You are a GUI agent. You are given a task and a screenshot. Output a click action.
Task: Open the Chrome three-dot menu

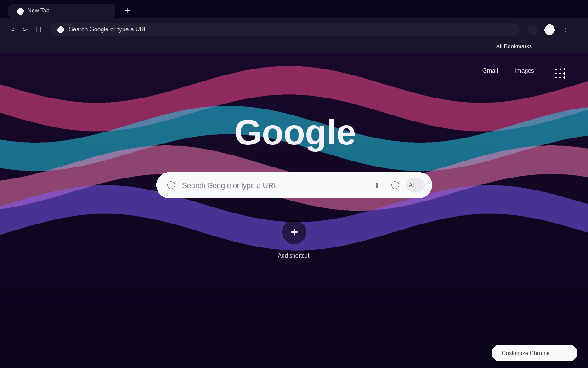click(565, 29)
